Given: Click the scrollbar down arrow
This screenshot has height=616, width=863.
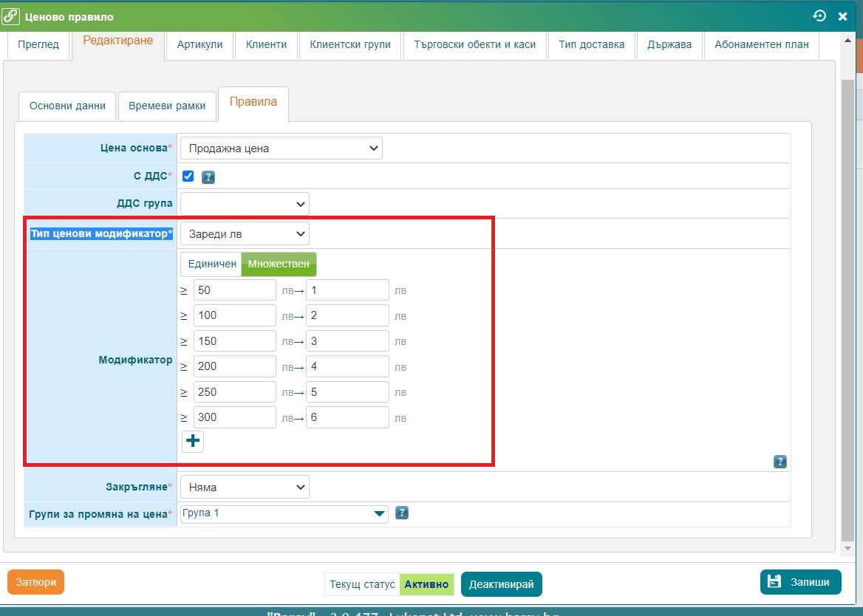Looking at the screenshot, I should [848, 548].
